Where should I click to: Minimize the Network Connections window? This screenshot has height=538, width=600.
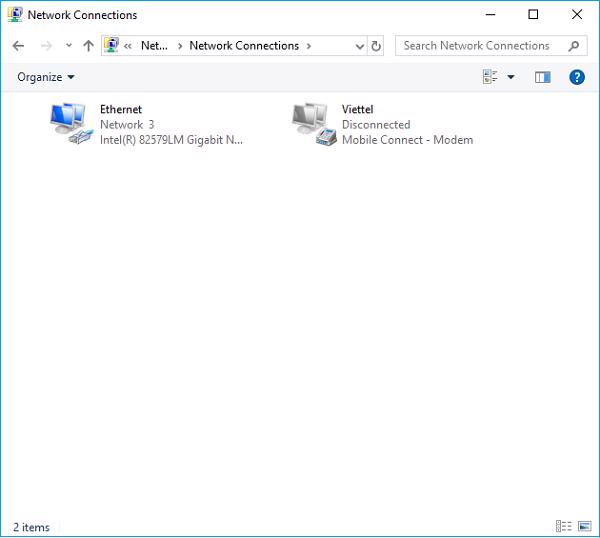pyautogui.click(x=490, y=15)
